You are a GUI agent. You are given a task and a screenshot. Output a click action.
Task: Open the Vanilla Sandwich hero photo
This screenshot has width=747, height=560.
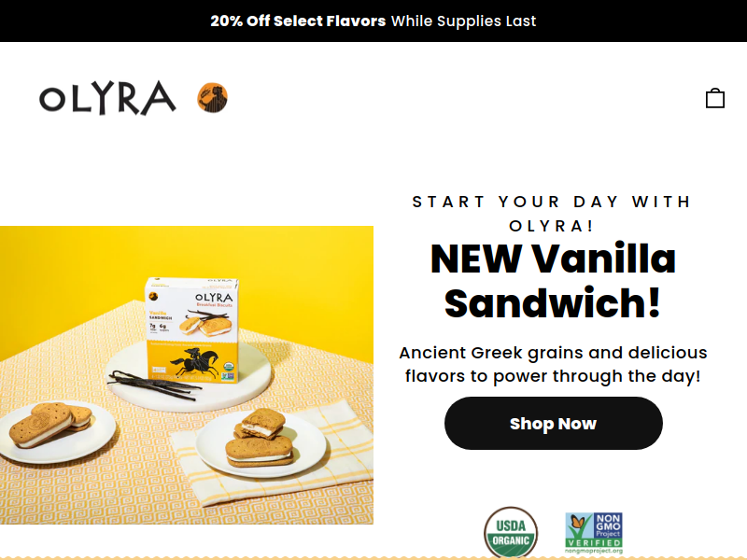pyautogui.click(x=187, y=375)
